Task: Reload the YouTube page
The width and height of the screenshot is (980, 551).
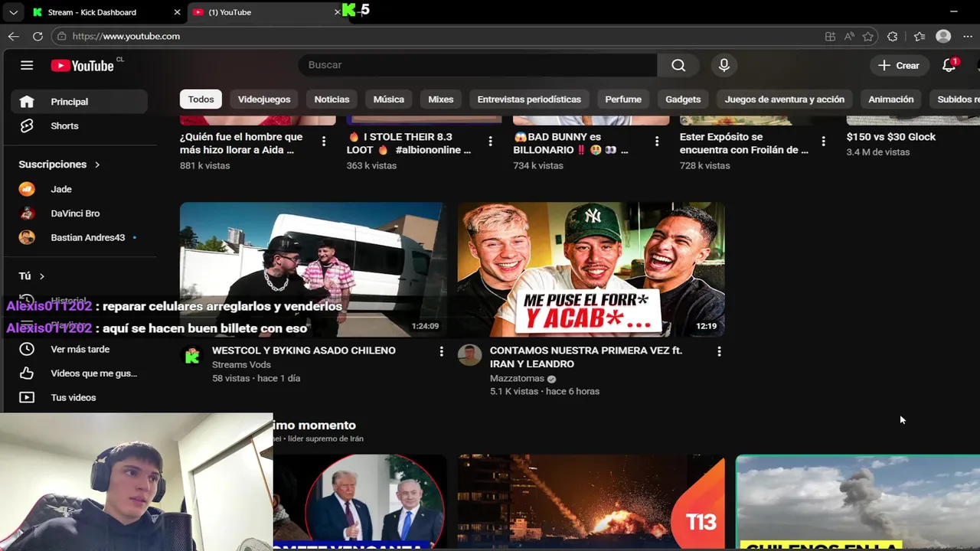Action: (38, 36)
